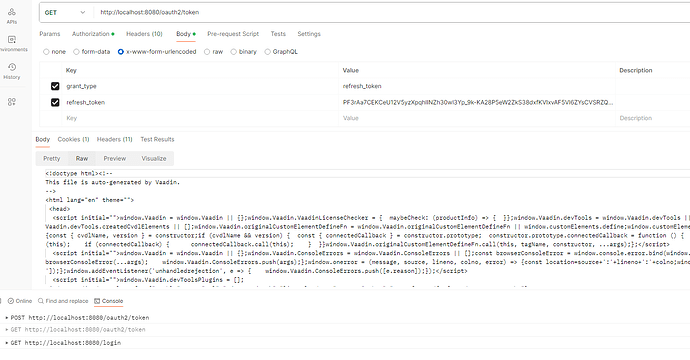Click the empty Value placeholder field
The image size is (690, 360).
pyautogui.click(x=477, y=118)
